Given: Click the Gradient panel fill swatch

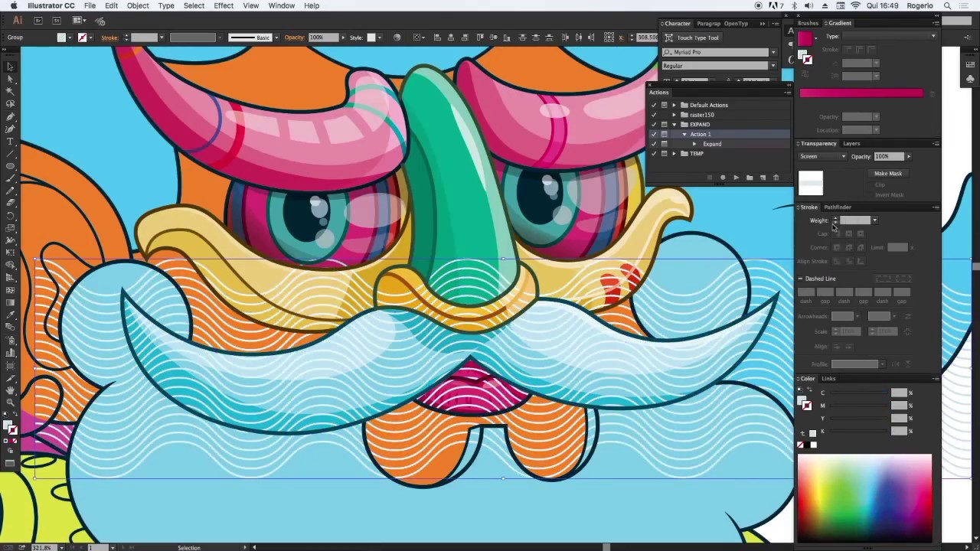Looking at the screenshot, I should pos(804,38).
